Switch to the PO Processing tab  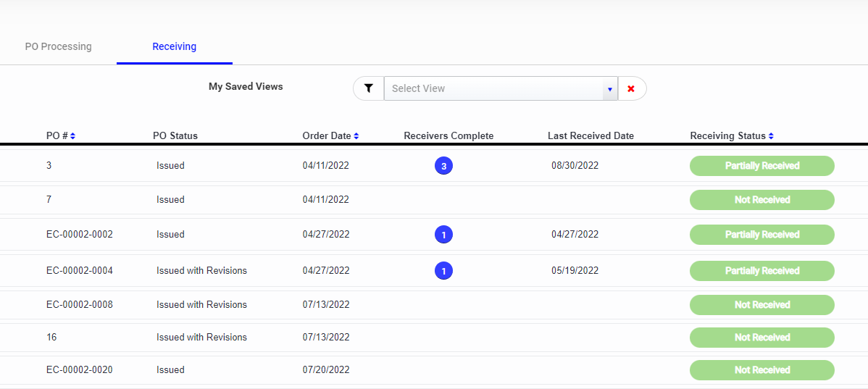58,46
